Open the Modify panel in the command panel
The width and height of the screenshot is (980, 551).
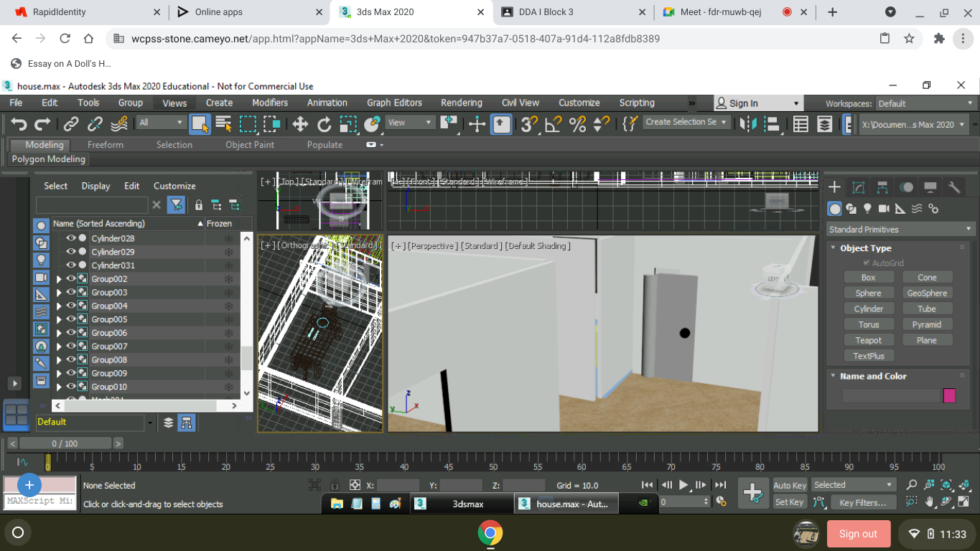click(857, 187)
